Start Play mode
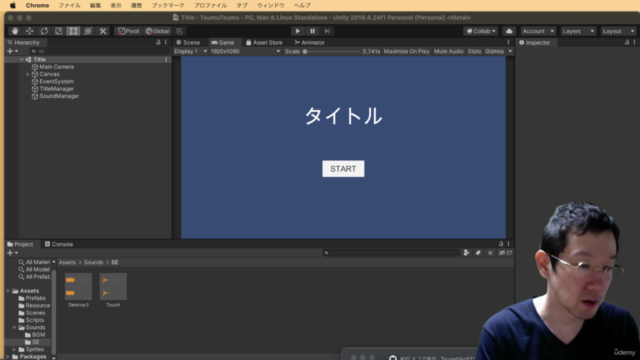The height and width of the screenshot is (360, 640). (x=298, y=31)
